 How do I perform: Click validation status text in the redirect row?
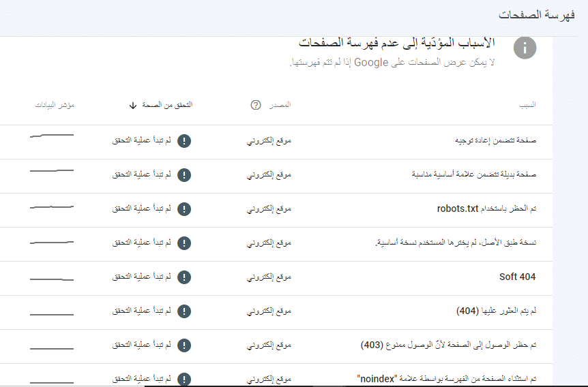tap(142, 140)
